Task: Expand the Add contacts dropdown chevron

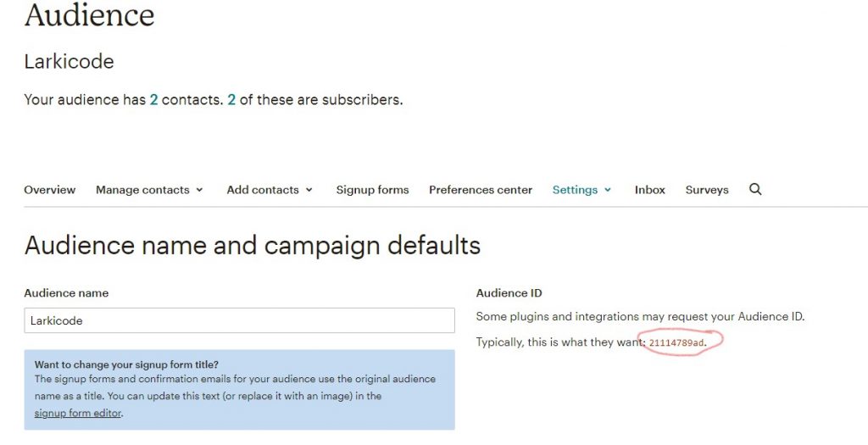Action: coord(309,190)
